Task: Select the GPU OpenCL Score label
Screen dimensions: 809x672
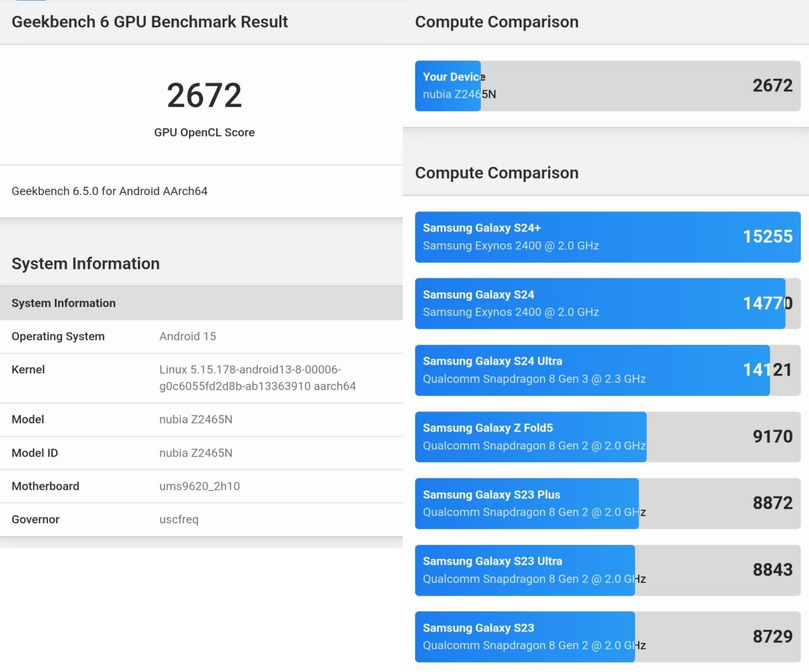Action: pyautogui.click(x=204, y=133)
